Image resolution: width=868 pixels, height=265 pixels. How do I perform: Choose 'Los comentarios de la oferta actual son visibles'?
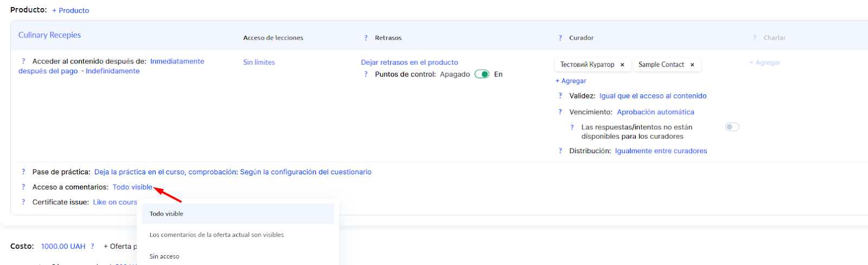tap(216, 235)
